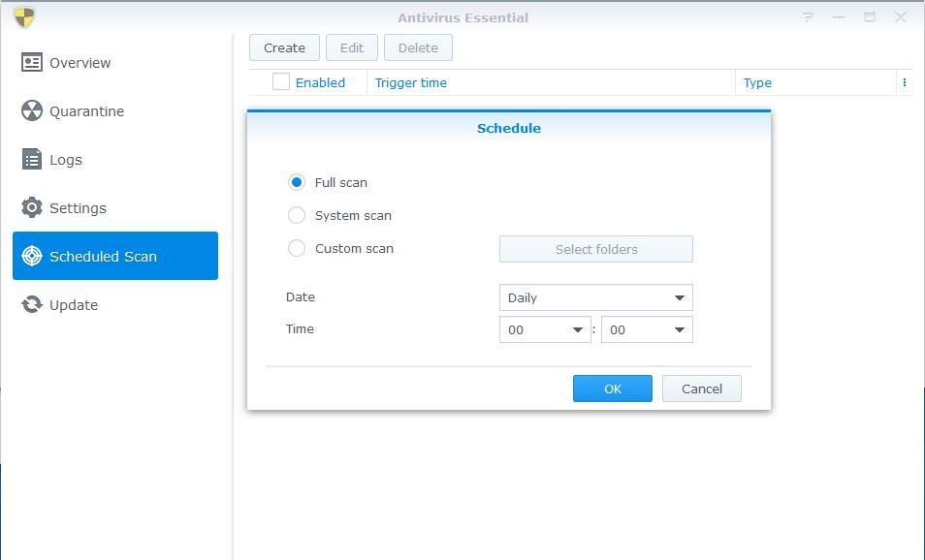The image size is (925, 560).
Task: Click the Schedule dialog title
Action: pos(508,128)
